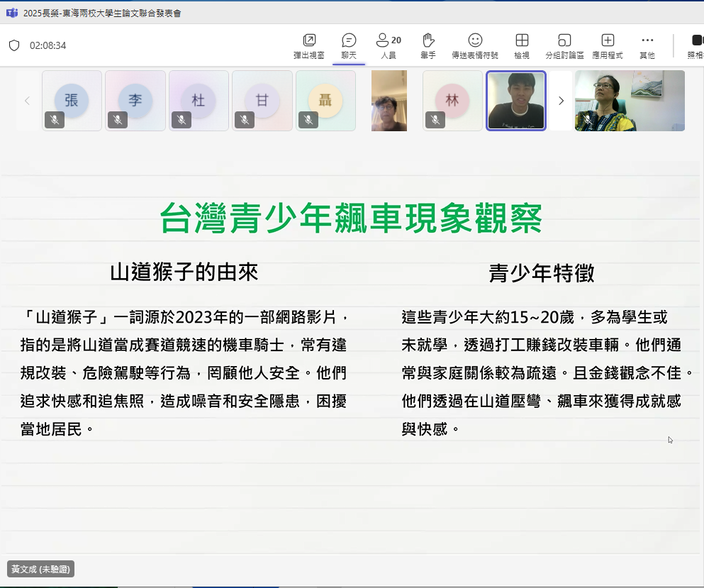
Task: Click the heading 青少年特徵
Action: [x=542, y=272]
